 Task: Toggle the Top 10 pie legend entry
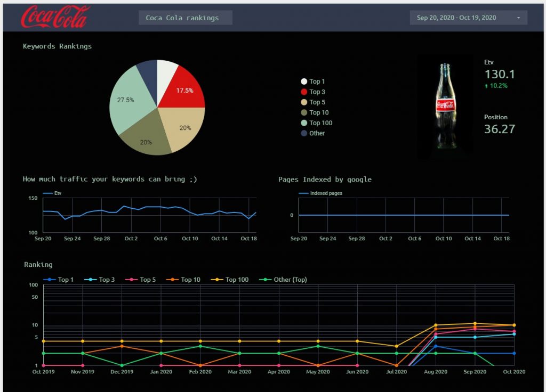(x=315, y=113)
